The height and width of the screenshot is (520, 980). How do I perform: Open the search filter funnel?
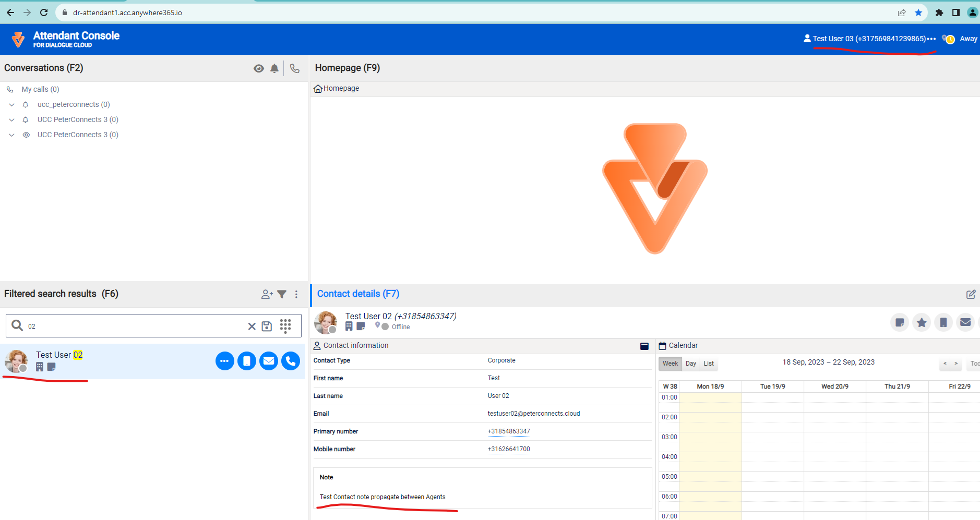(282, 294)
